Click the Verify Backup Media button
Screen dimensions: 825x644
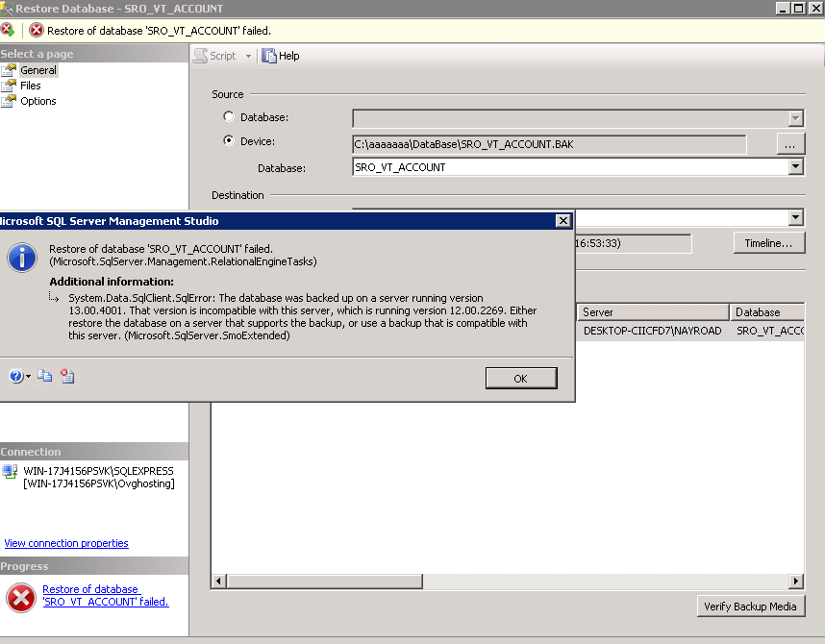tap(751, 607)
